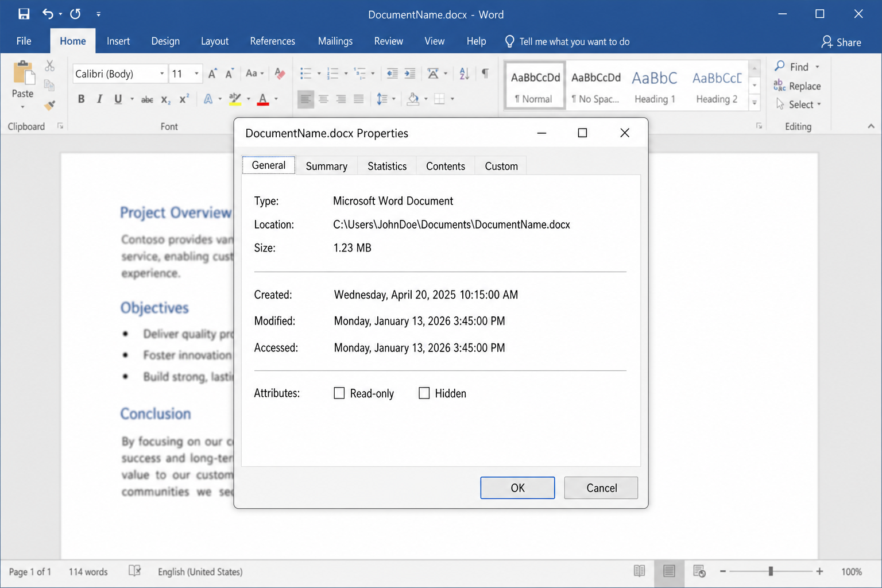Check the Hidden attribute box
882x588 pixels.
(424, 393)
